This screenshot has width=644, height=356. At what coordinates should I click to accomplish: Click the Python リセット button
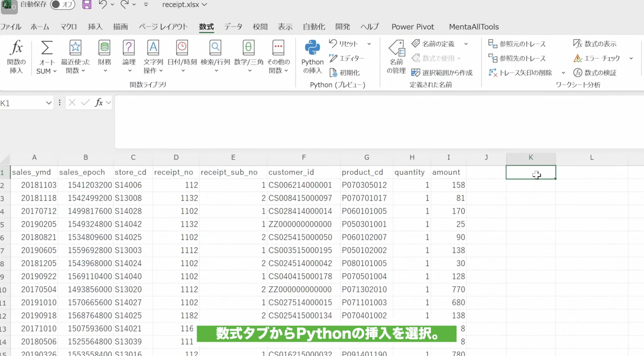343,44
